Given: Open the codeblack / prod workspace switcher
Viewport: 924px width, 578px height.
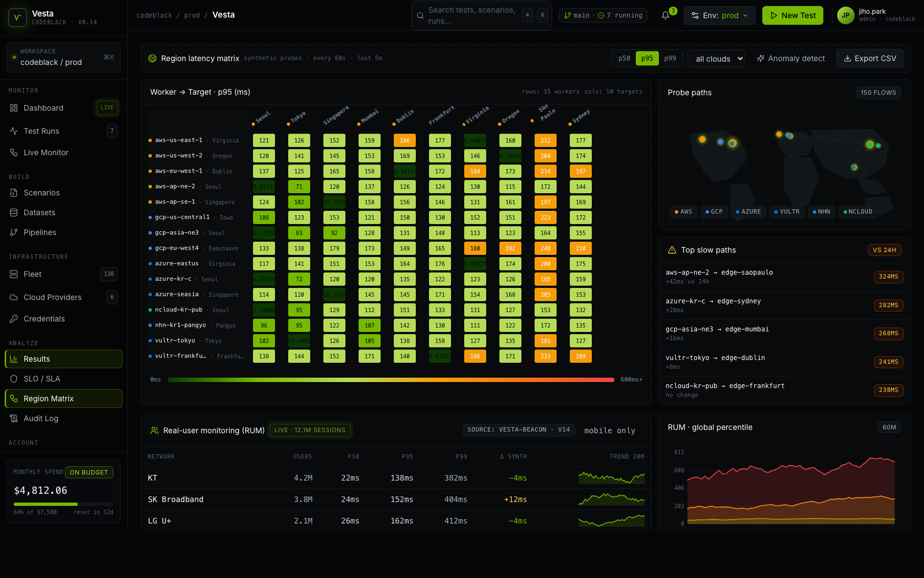Looking at the screenshot, I should (63, 57).
